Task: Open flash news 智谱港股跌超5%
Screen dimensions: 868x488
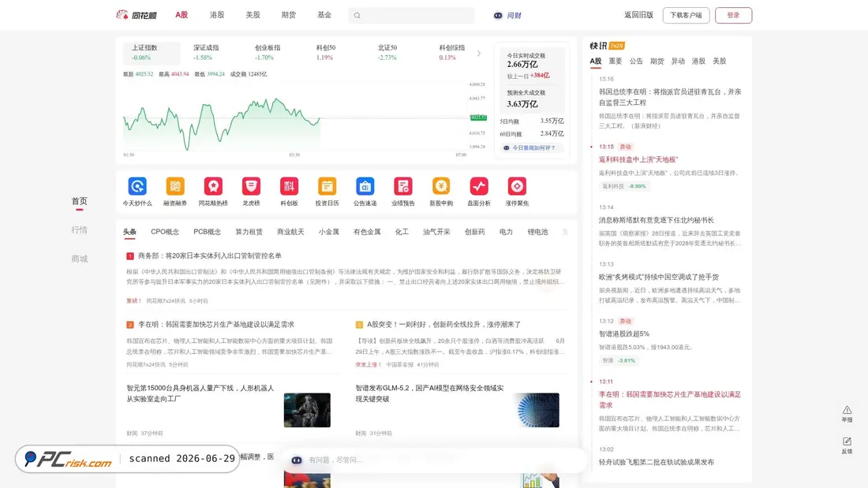Action: point(624,333)
